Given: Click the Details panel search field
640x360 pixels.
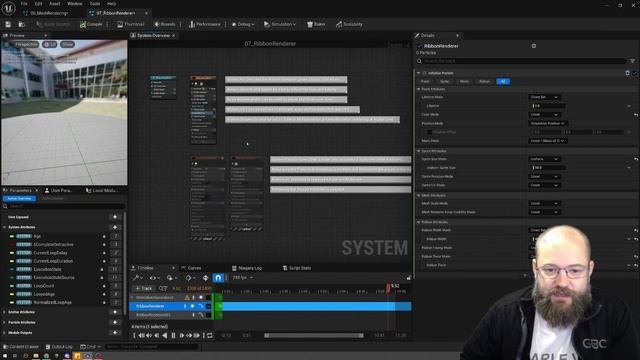Looking at the screenshot, I should click(522, 61).
